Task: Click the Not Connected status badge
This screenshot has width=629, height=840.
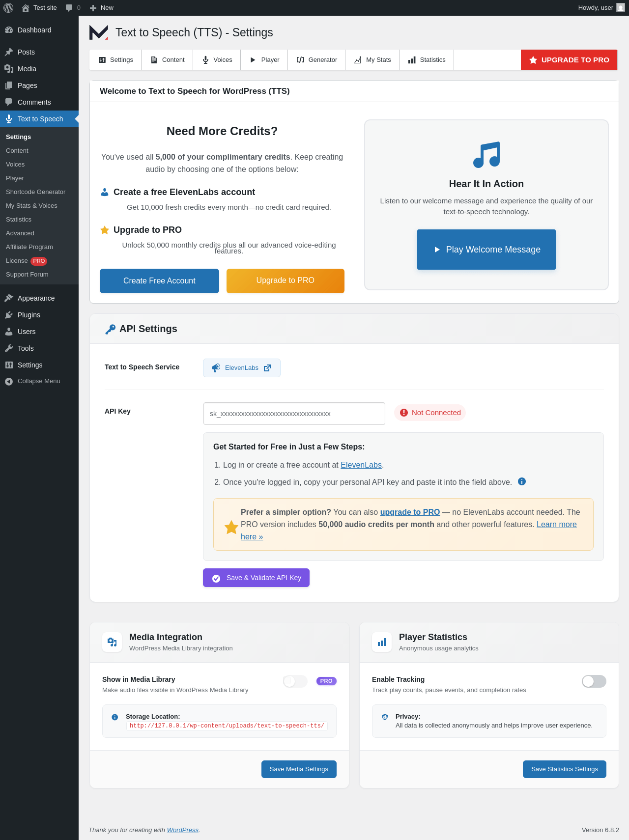Action: pos(430,413)
